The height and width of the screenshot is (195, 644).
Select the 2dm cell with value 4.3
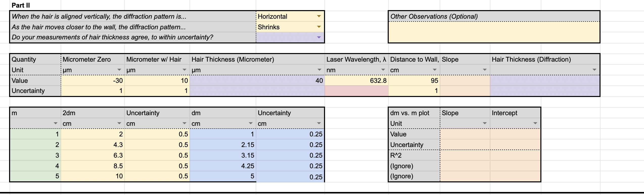point(93,145)
